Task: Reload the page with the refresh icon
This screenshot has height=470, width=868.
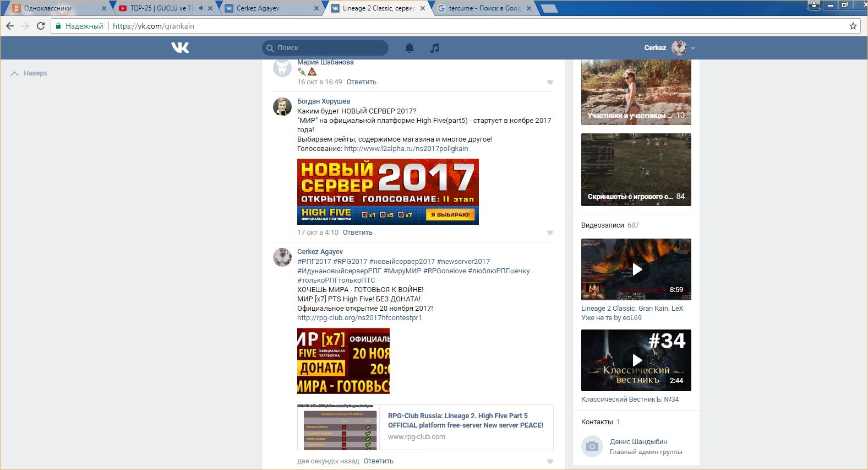Action: (x=41, y=26)
